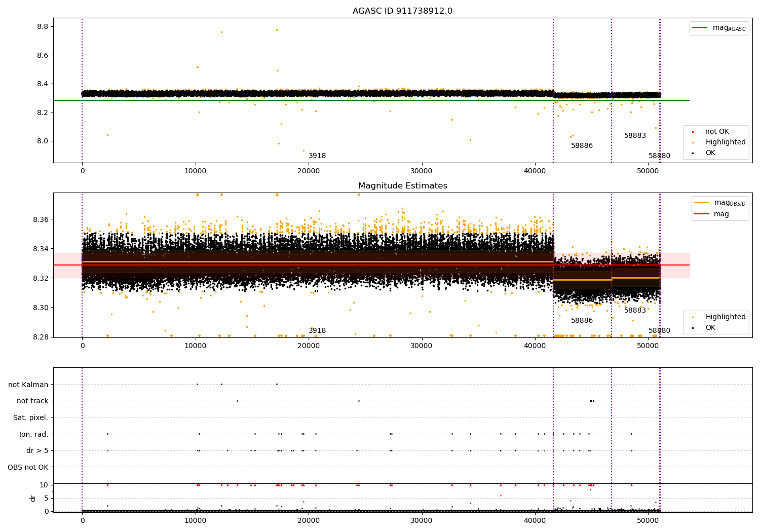760x532 pixels.
Task: Click the 8.0 y-axis tick label
Action: coord(43,141)
